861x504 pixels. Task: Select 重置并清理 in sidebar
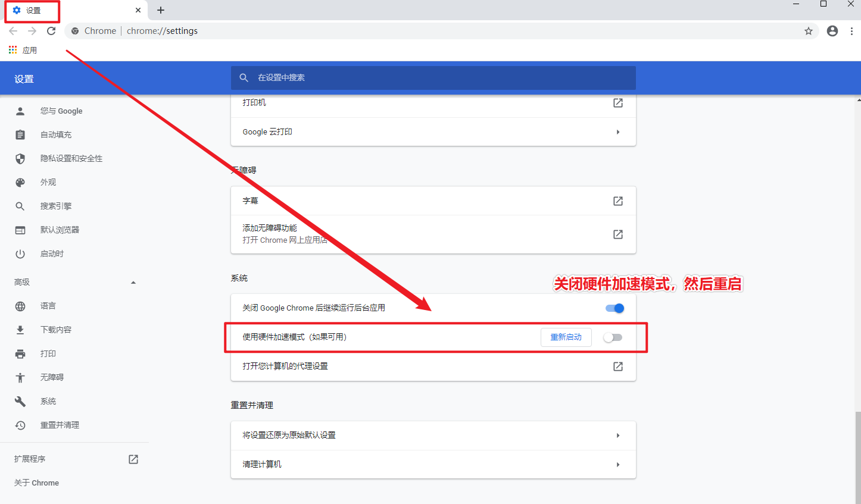60,425
